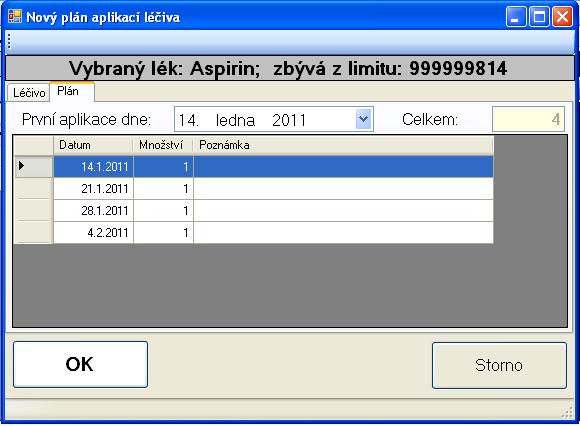The width and height of the screenshot is (580, 427).
Task: Click the Množství cell in the 28.1.2011 row
Action: tap(163, 211)
